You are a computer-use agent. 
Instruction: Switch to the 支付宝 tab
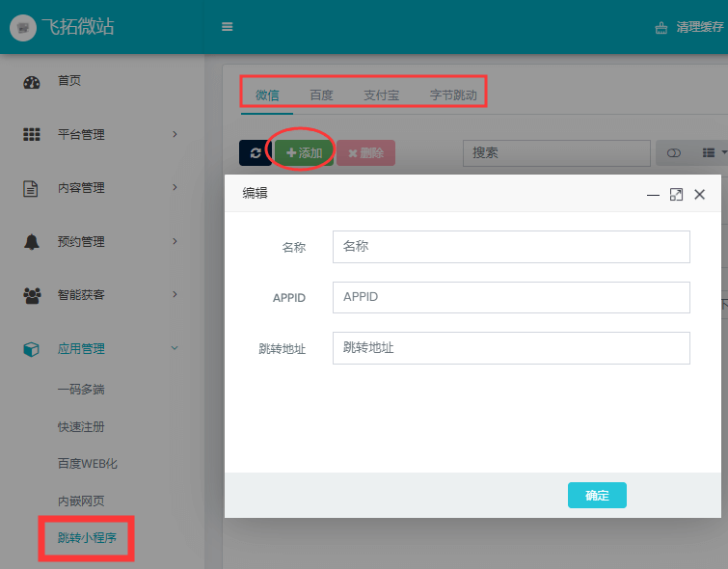pos(381,95)
